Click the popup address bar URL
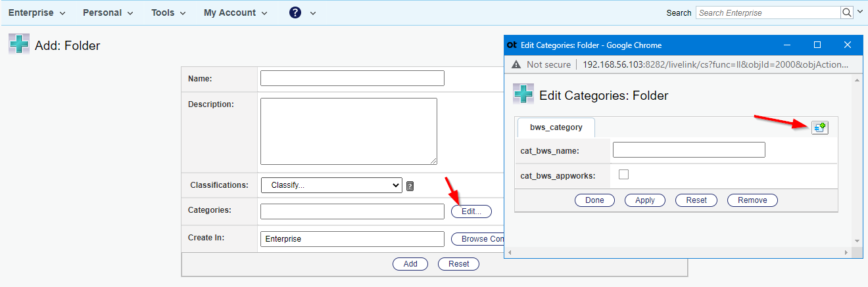 [x=715, y=65]
